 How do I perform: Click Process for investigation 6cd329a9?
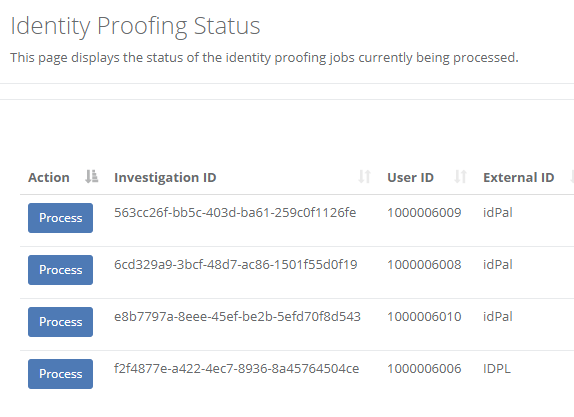(x=60, y=270)
